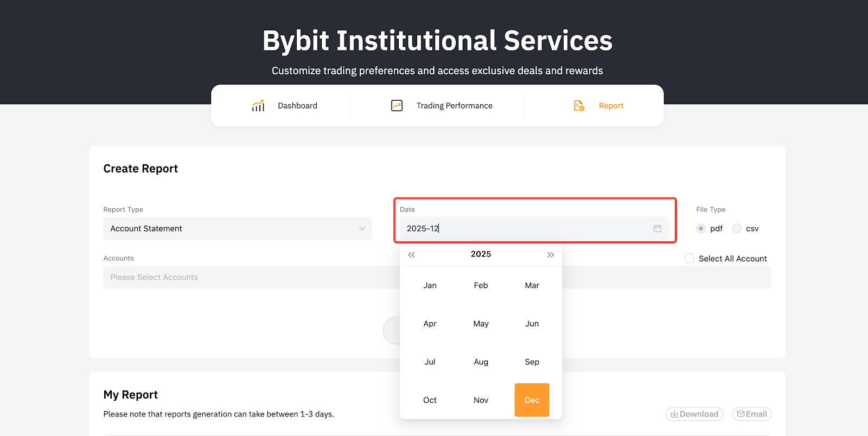Screen dimensions: 868x436
Task: Open the Trading Performance tab
Action: (x=454, y=106)
